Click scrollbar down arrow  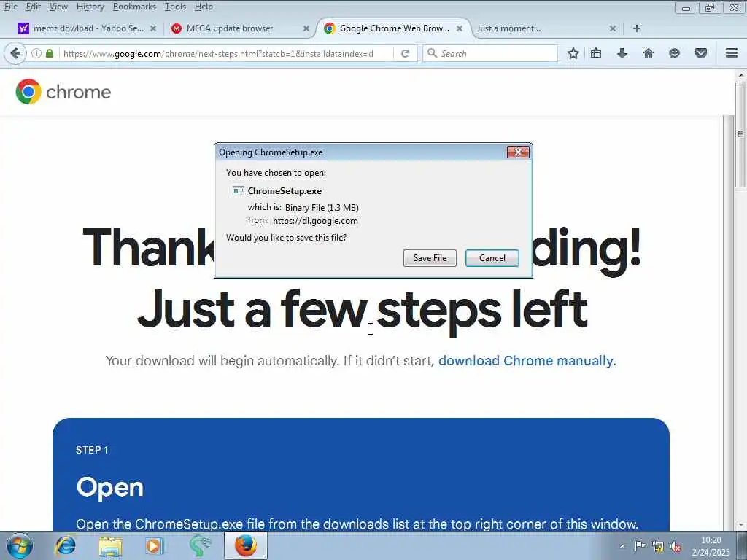point(740,525)
